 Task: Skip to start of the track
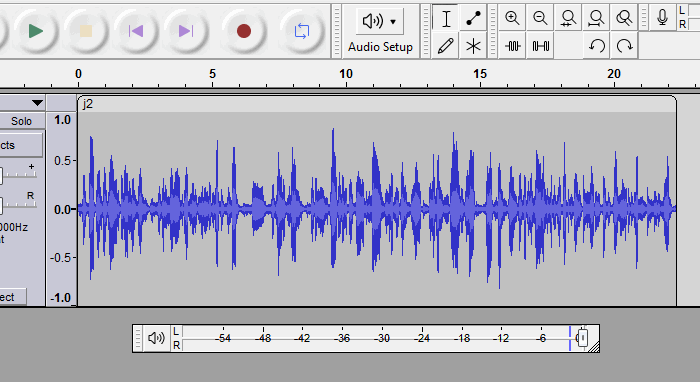135,31
